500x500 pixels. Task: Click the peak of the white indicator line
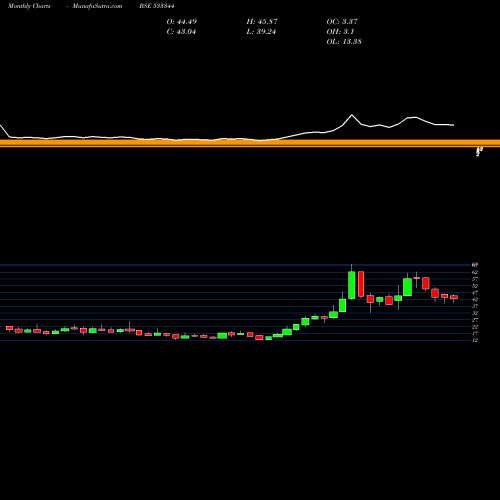click(x=352, y=115)
